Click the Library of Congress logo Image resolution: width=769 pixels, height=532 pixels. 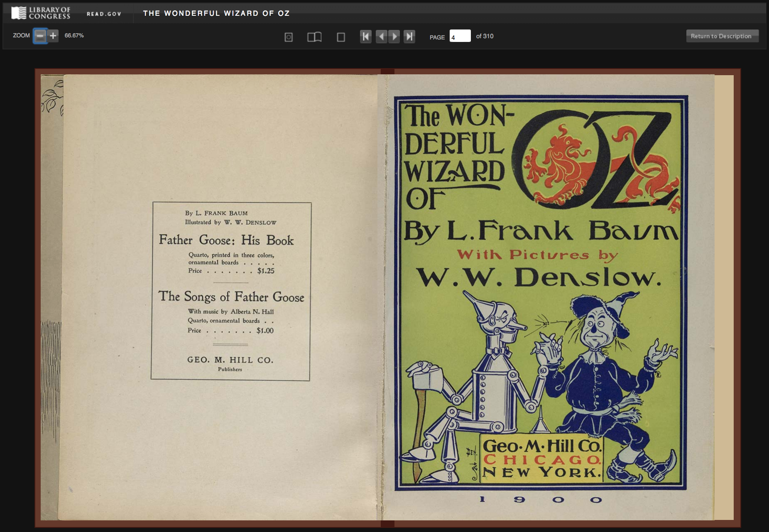click(x=39, y=12)
